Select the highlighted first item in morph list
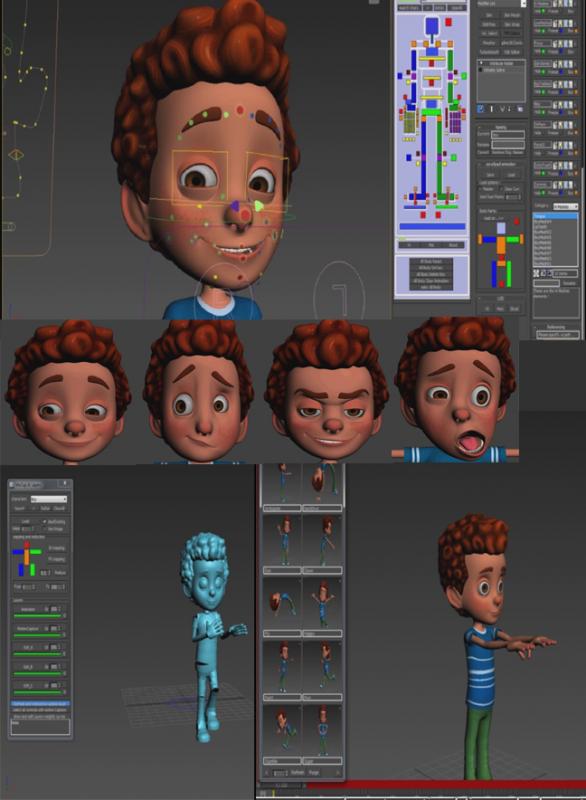The height and width of the screenshot is (800, 586). [x=555, y=216]
